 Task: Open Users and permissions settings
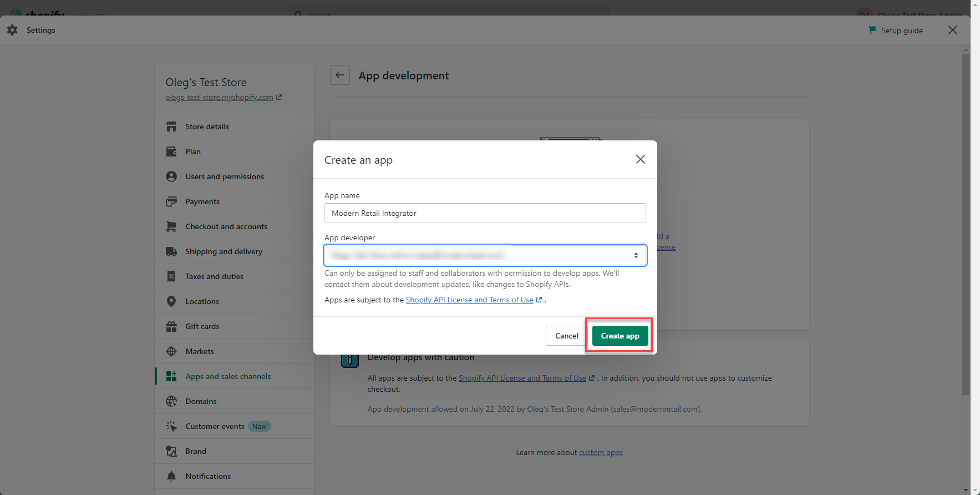pos(235,176)
